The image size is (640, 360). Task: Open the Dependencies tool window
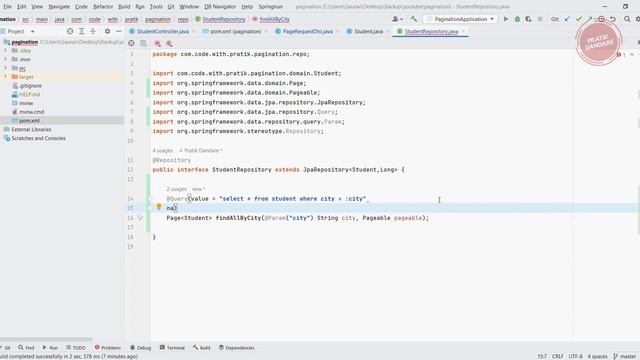pos(237,347)
